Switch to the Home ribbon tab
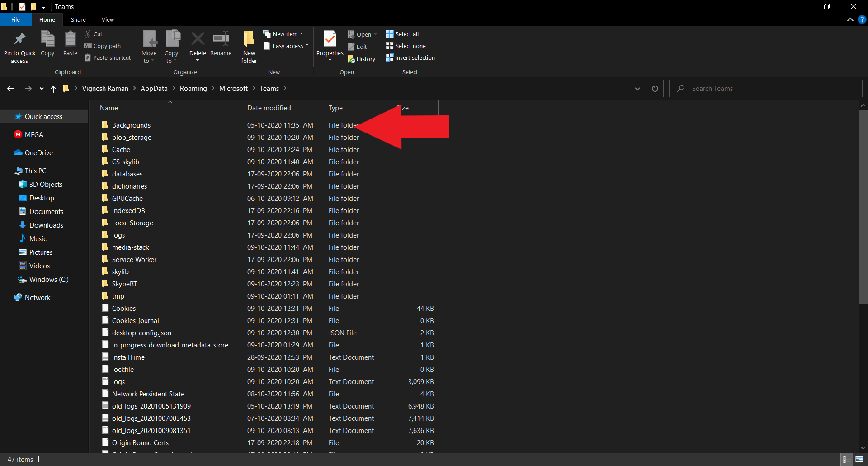Screen dimensions: 868x466 tap(47, 19)
